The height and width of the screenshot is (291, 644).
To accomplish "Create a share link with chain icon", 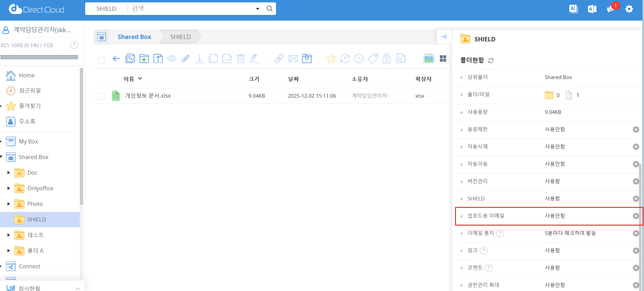I will 279,59.
